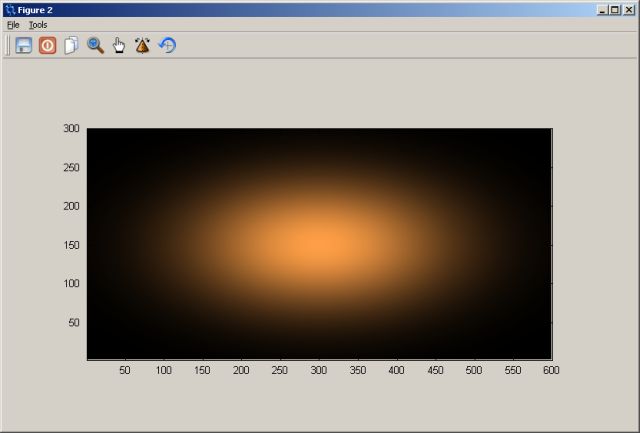This screenshot has height=433, width=640.
Task: Click x-axis tick label 500
Action: (474, 370)
